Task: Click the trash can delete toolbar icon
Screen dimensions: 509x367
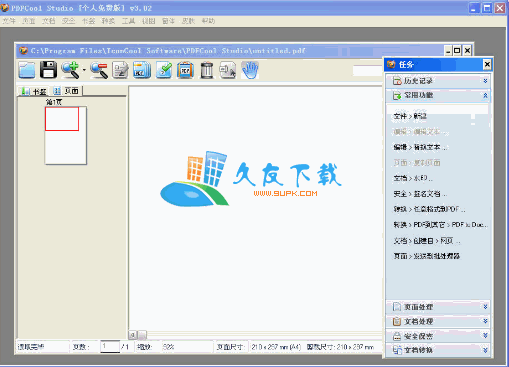Action: tap(207, 70)
